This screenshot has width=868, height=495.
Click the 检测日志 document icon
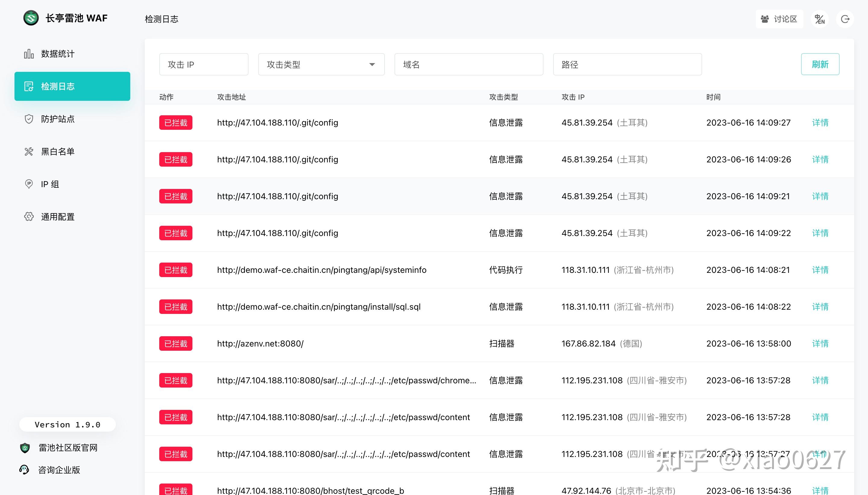coord(29,86)
